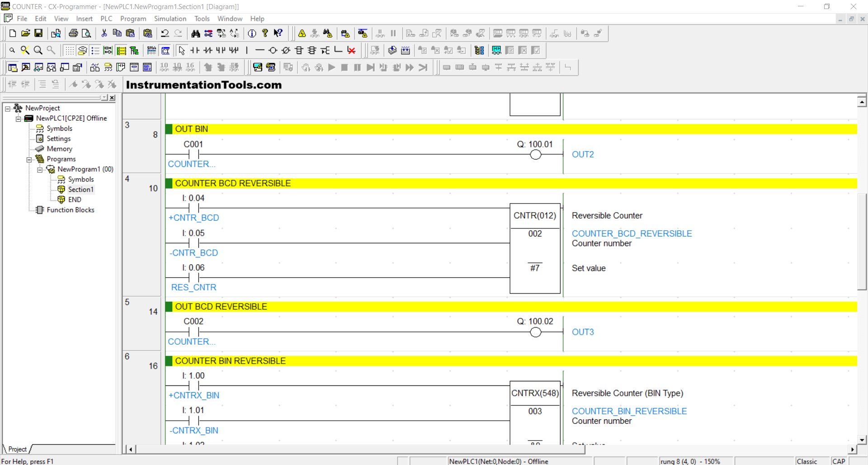This screenshot has width=868, height=465.
Task: Open the Simulation menu
Action: [170, 19]
